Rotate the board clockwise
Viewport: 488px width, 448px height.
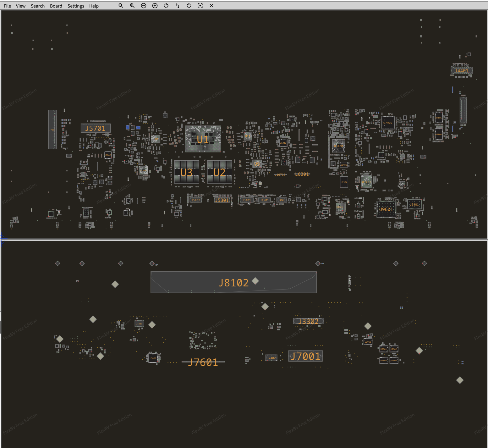tap(189, 6)
